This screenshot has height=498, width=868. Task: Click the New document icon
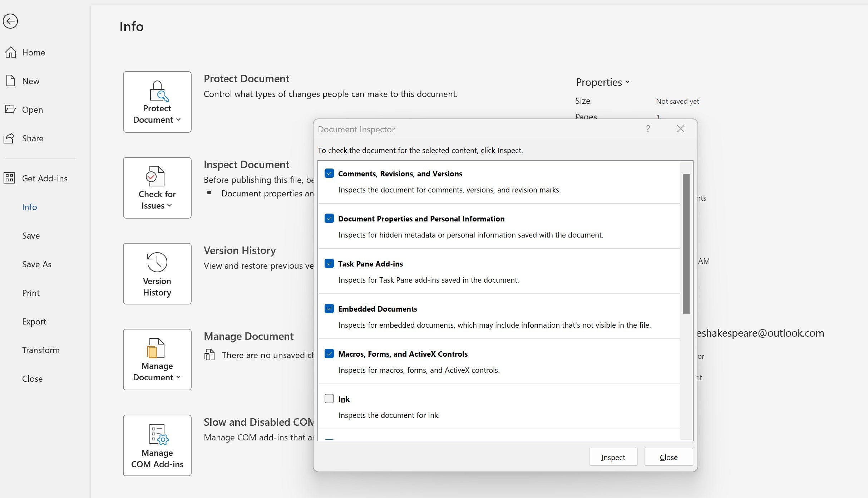11,81
